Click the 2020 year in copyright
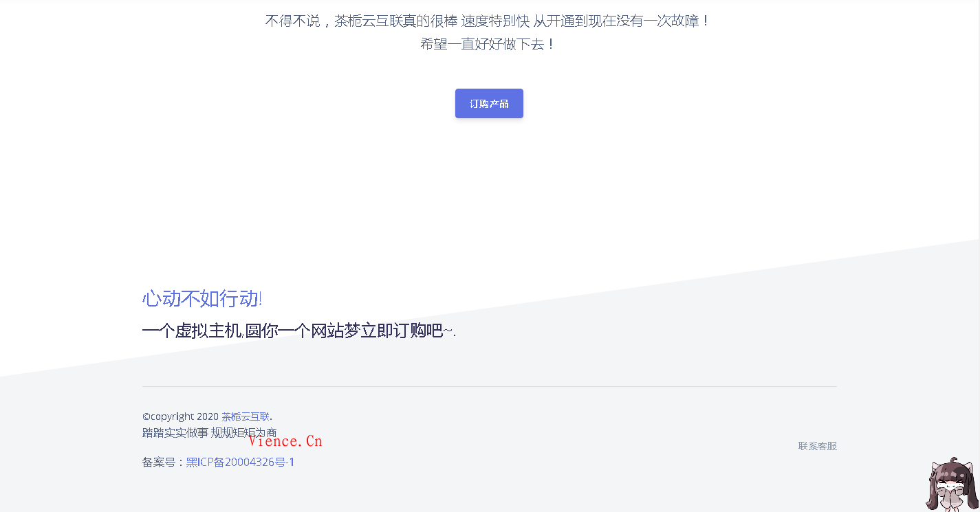This screenshot has width=980, height=512. pyautogui.click(x=207, y=416)
